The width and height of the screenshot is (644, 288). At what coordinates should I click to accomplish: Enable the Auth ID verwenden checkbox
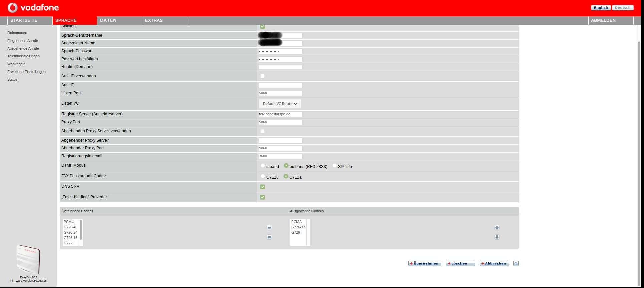[x=262, y=76]
